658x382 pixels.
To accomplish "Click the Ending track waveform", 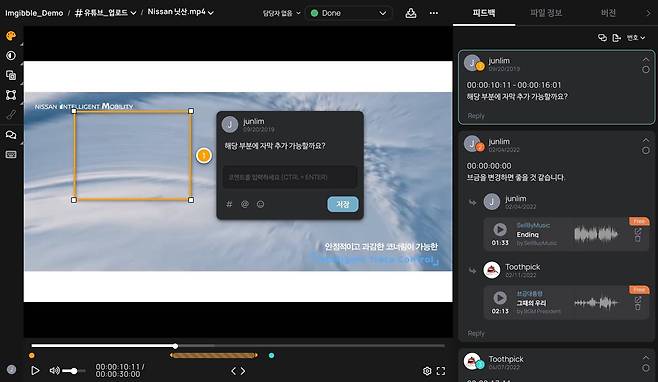I will click(596, 233).
